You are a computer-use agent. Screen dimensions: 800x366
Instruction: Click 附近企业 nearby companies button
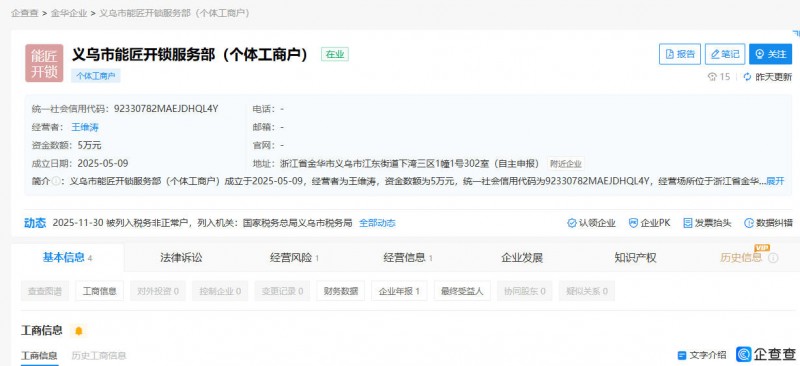point(566,164)
